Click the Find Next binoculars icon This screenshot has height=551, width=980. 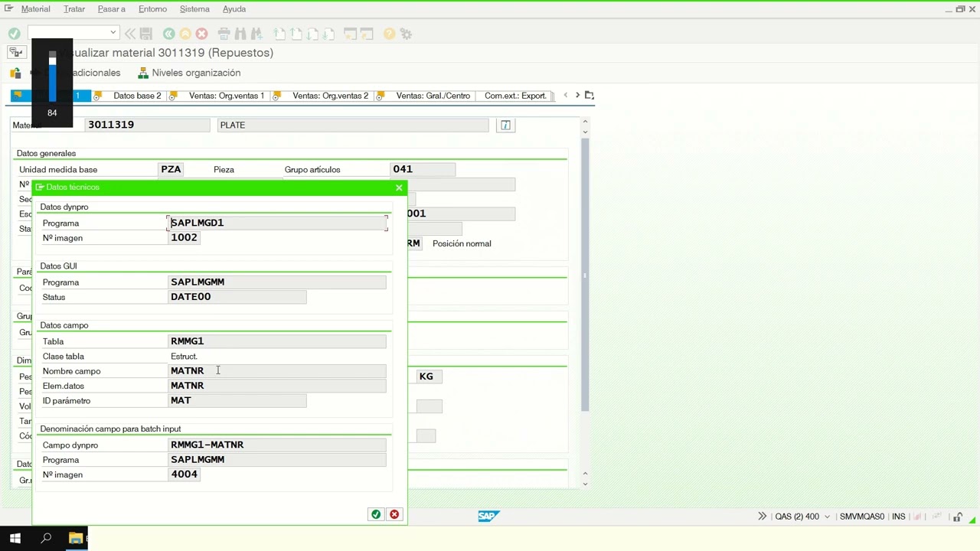point(257,34)
